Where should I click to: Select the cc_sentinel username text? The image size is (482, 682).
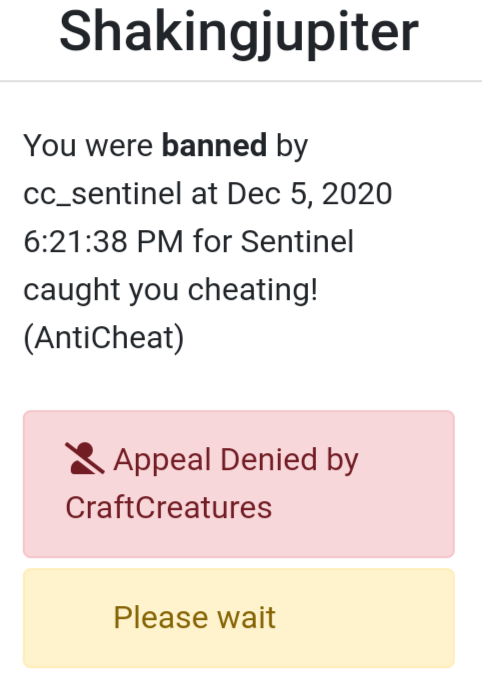point(102,194)
